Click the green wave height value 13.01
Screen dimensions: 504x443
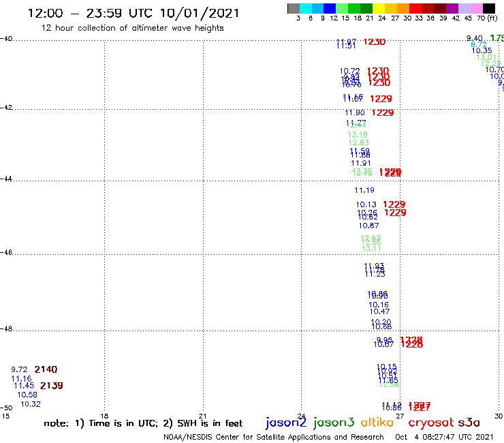[486, 57]
